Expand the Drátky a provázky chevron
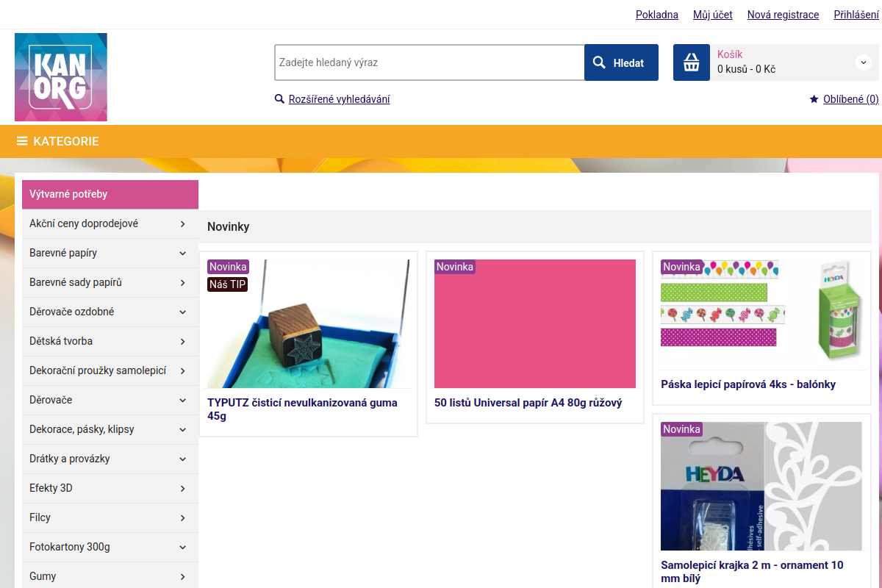Viewport: 882px width, 588px height. click(x=183, y=459)
